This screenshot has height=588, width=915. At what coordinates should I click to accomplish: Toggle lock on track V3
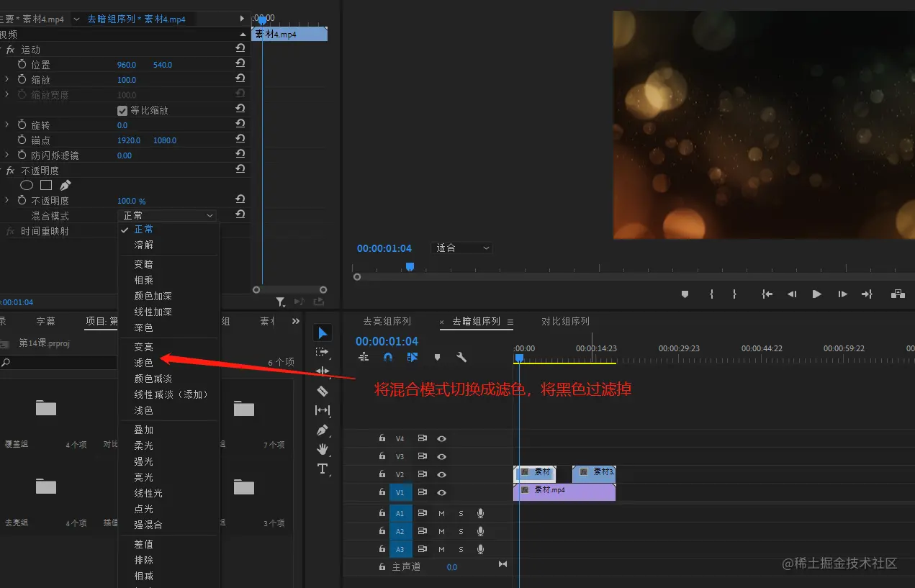click(x=382, y=456)
